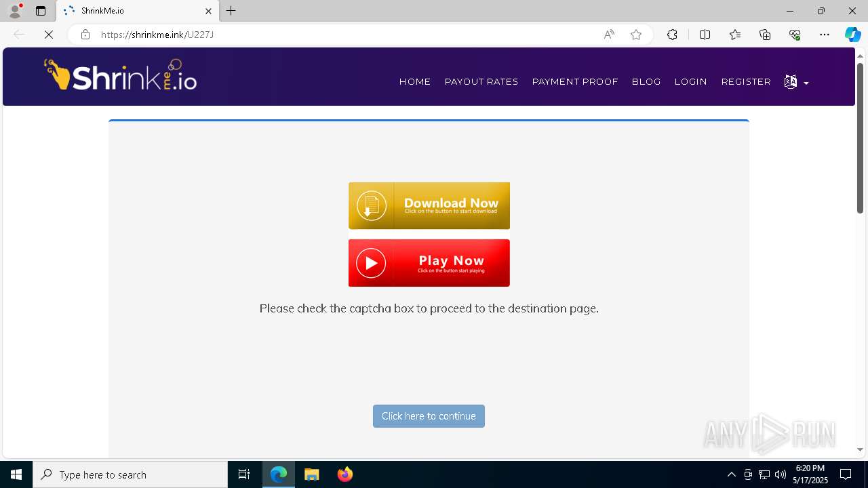Open the browser profile icon

[15, 11]
